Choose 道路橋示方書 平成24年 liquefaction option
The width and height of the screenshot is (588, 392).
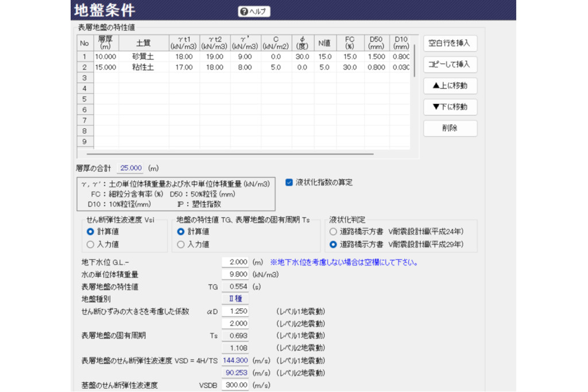click(x=333, y=232)
